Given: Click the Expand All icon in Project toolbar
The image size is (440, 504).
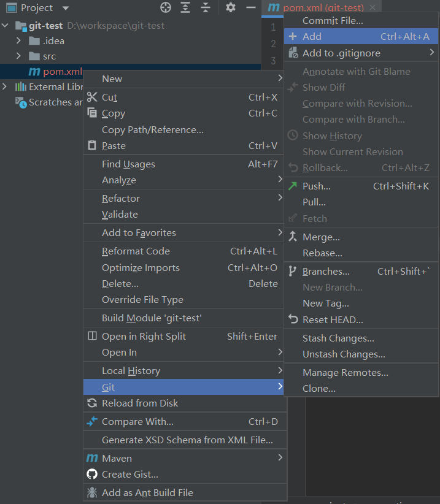Looking at the screenshot, I should (x=185, y=7).
